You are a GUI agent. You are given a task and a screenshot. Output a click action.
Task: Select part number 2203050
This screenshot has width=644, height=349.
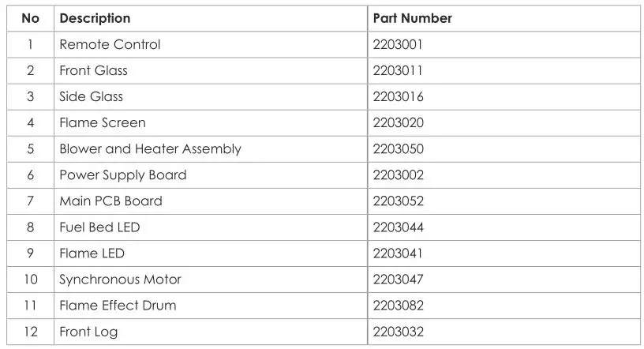point(399,148)
